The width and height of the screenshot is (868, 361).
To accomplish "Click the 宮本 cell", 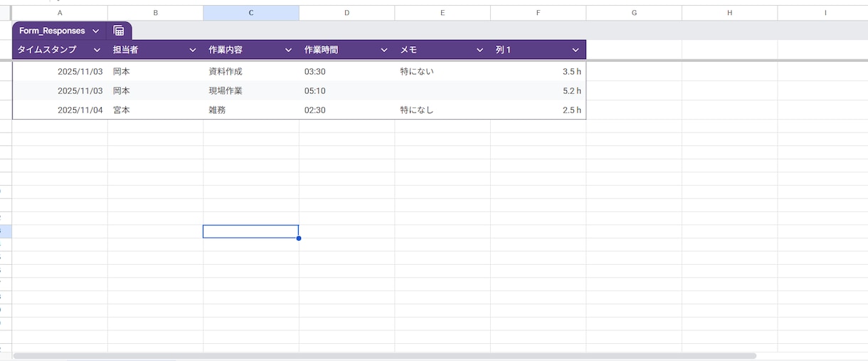I will 155,110.
